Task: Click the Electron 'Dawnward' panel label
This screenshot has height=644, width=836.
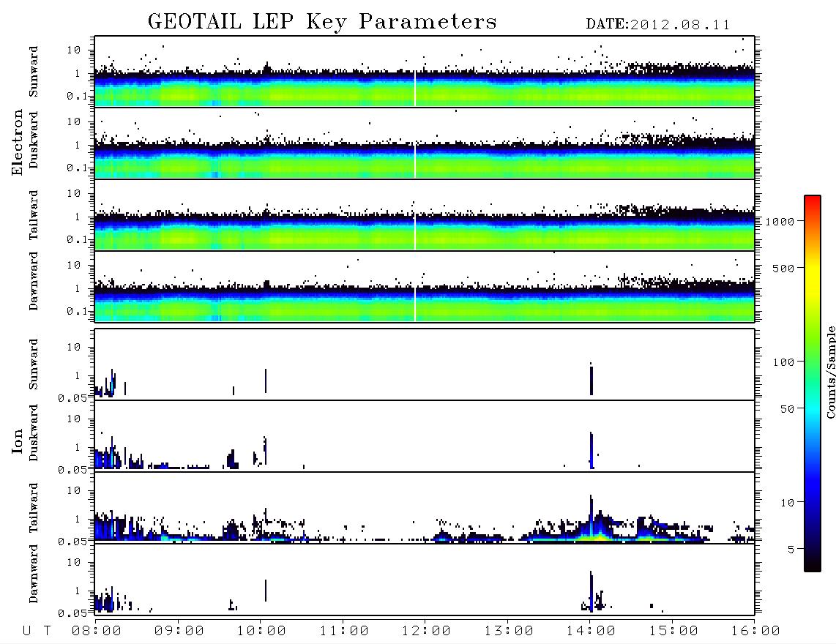Action: pos(34,281)
